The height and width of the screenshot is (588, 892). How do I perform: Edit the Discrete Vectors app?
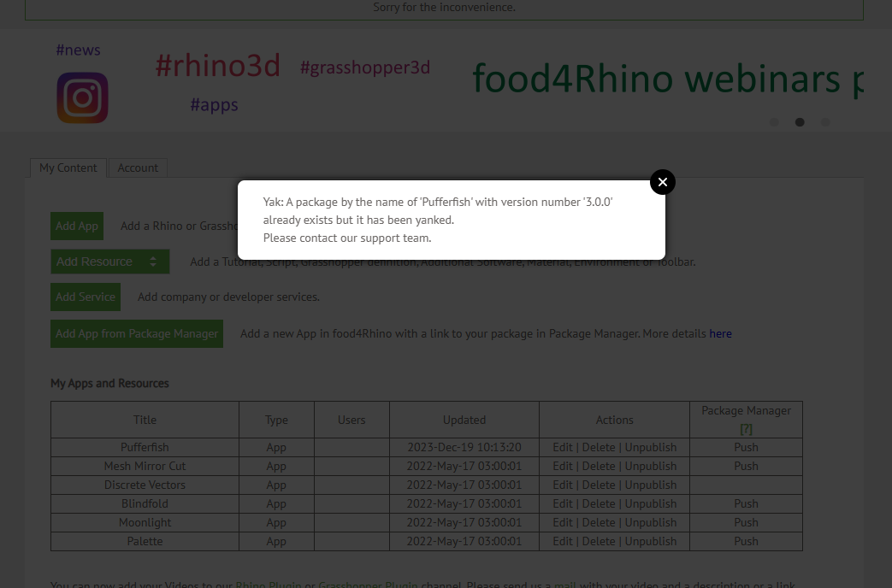[563, 485]
